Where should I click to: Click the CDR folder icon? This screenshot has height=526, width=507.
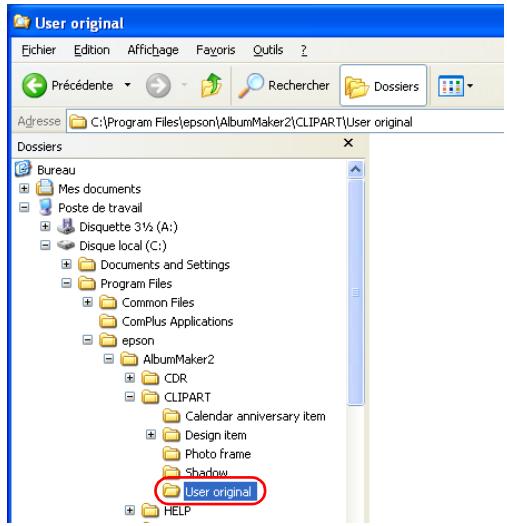150,378
